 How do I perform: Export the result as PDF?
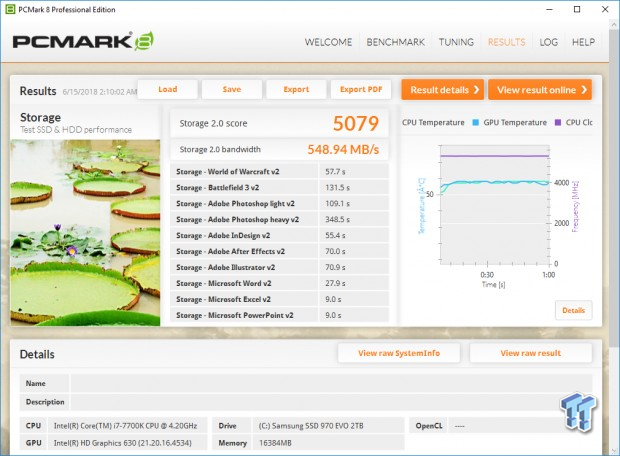[360, 89]
